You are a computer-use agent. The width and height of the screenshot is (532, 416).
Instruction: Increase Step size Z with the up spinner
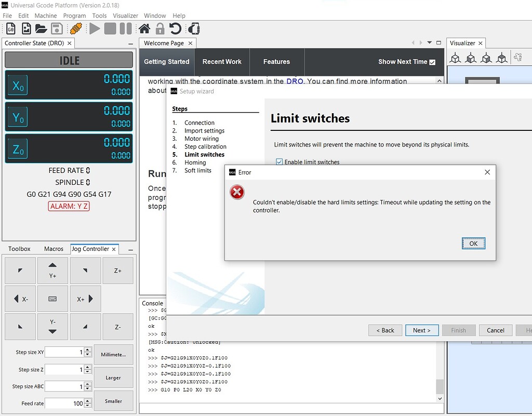point(88,367)
